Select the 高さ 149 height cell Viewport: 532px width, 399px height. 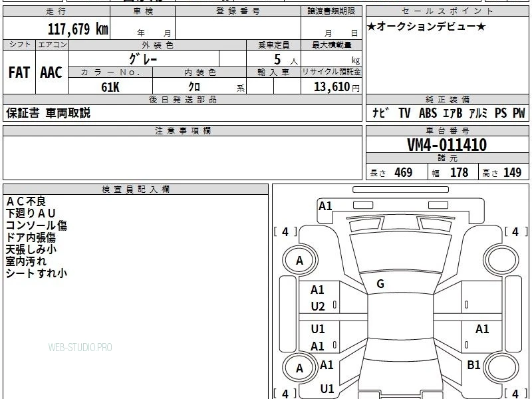pos(503,173)
